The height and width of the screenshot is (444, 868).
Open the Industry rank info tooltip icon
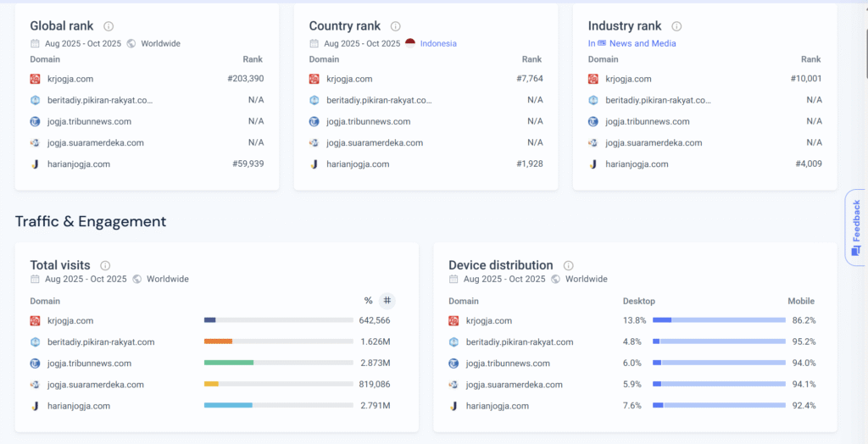(676, 26)
